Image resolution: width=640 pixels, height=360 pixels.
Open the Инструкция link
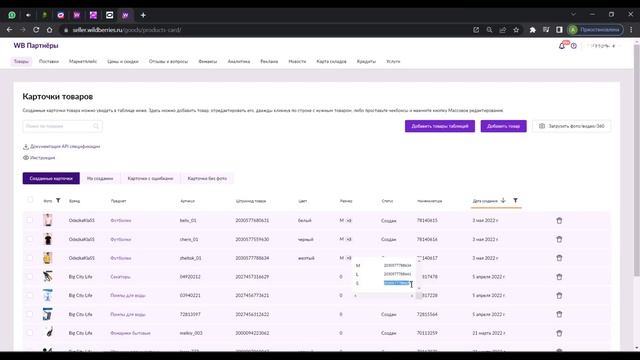42,158
